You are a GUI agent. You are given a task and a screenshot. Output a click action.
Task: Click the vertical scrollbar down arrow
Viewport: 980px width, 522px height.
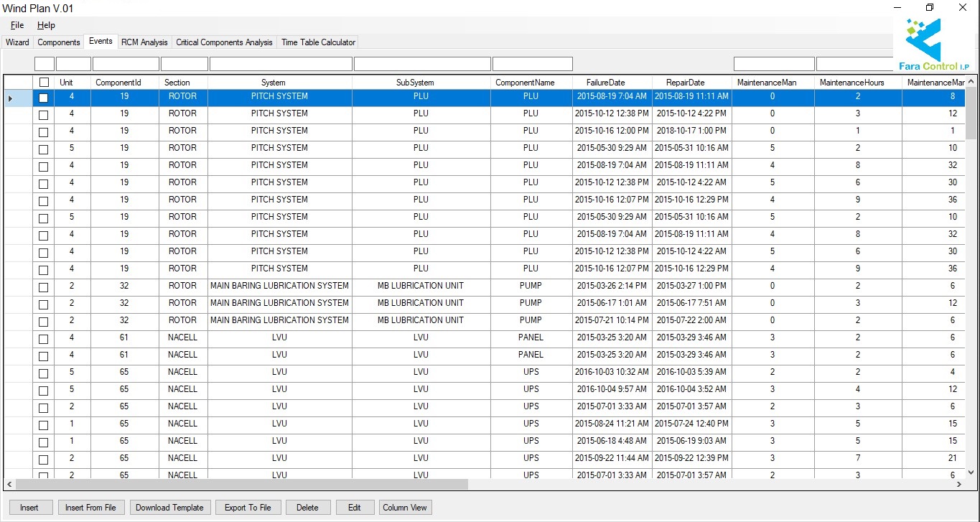[x=971, y=472]
